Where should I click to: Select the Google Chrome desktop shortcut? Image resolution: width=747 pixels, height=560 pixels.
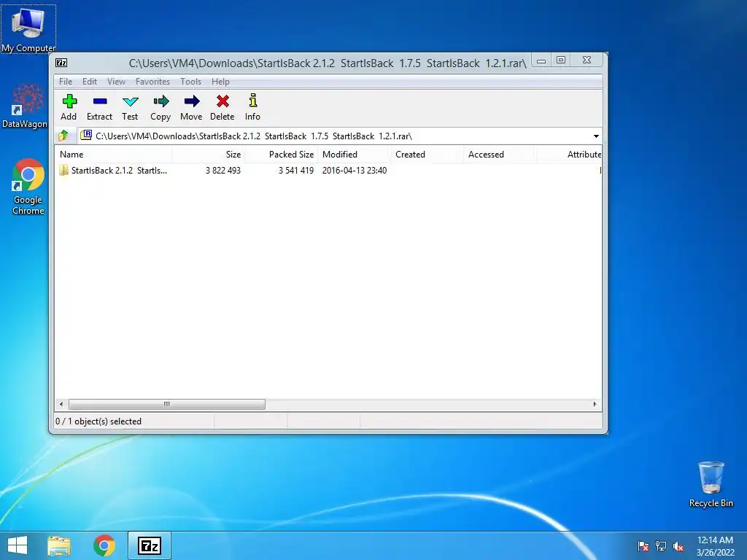click(x=28, y=187)
